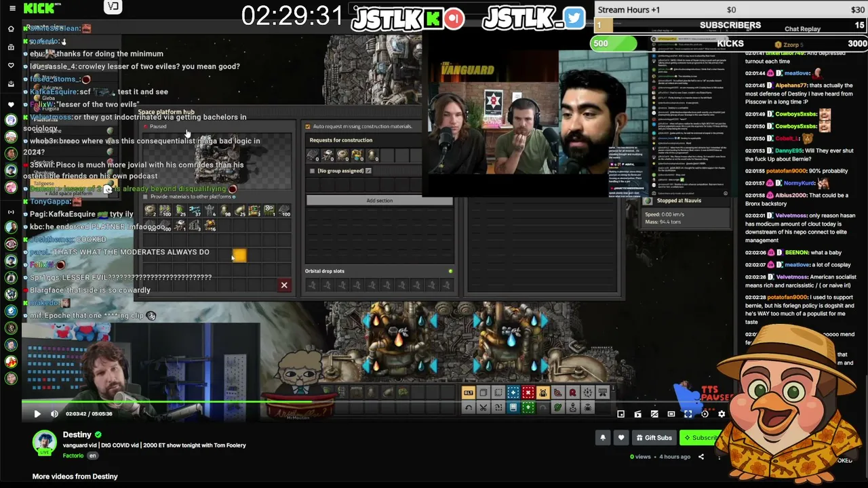Open the Browse icon in Kick sidebar
This screenshot has width=868, height=488.
(x=11, y=47)
